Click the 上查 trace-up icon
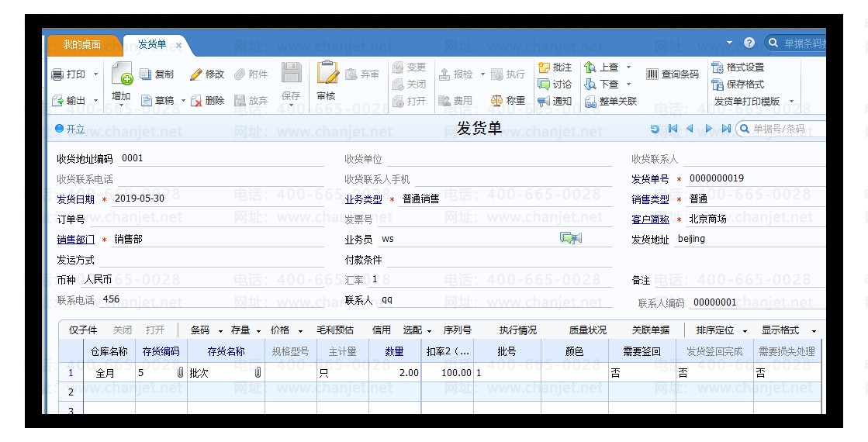 590,67
